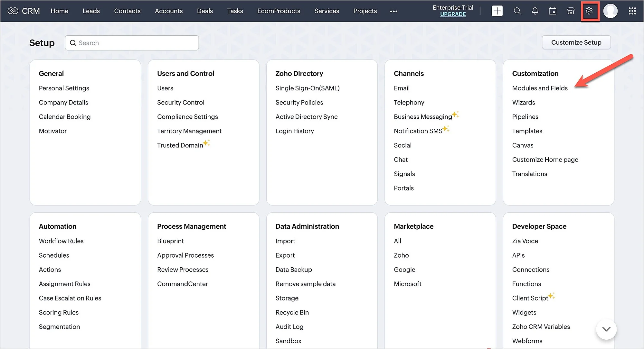644x349 pixels.
Task: Open the Contacts module tab
Action: [x=127, y=11]
